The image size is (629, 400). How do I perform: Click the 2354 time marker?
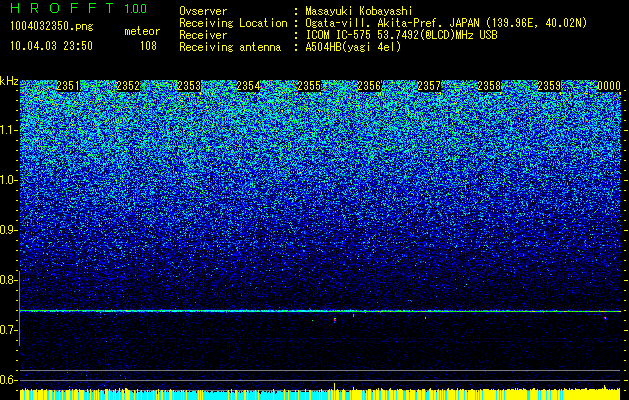[249, 86]
